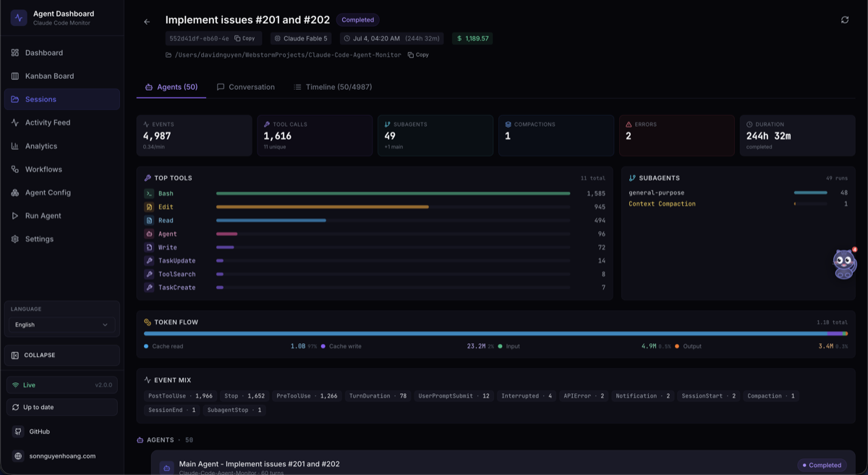Click the Up to date update button

tap(62, 407)
